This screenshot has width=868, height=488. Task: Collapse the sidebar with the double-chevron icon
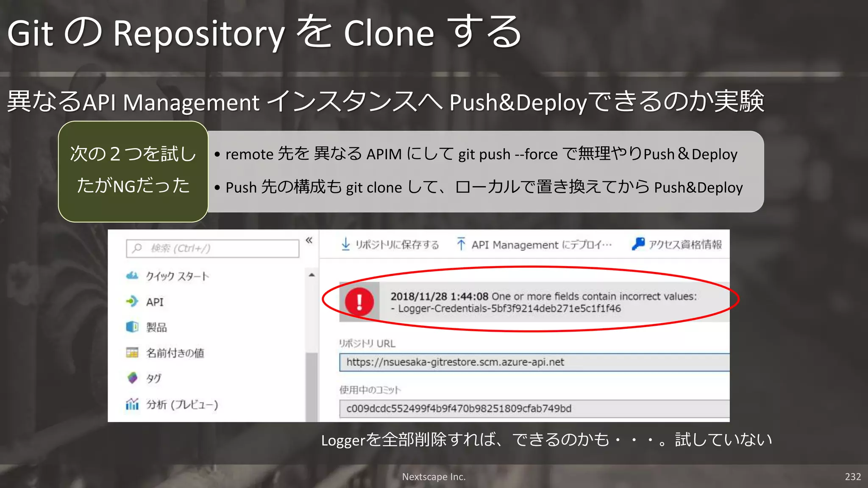pyautogui.click(x=309, y=240)
